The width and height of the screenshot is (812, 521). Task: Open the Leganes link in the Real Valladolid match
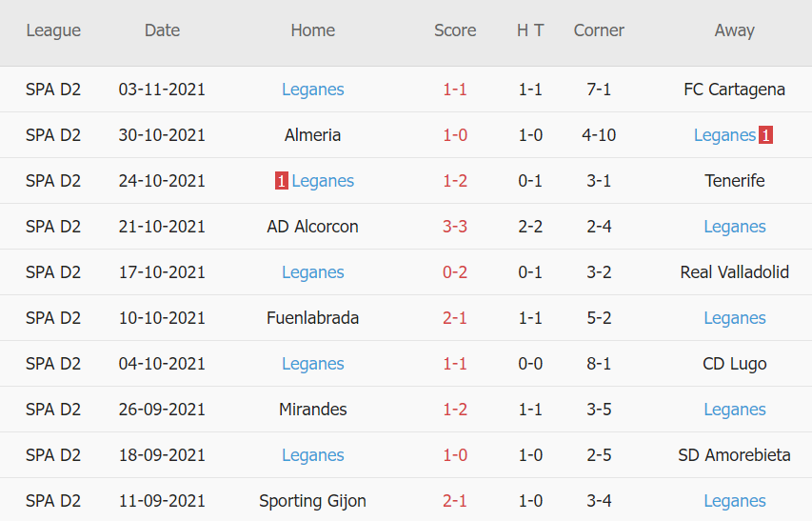[313, 272]
